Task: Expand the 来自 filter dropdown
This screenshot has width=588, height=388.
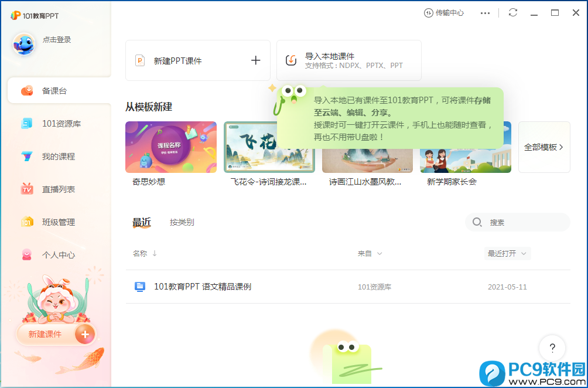Action: click(370, 254)
